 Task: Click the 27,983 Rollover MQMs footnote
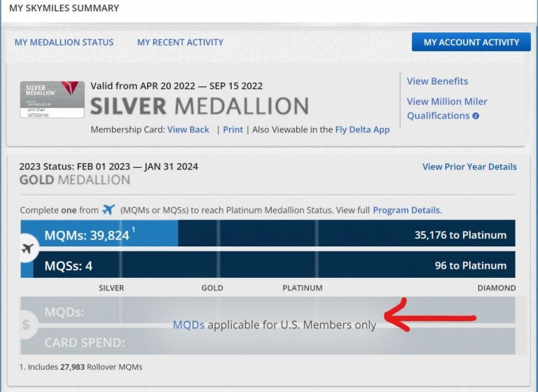(x=81, y=367)
